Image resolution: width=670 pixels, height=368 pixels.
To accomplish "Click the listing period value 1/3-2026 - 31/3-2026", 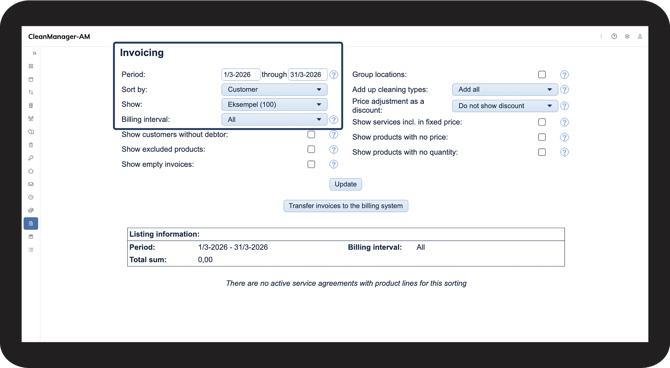I will pos(233,247).
